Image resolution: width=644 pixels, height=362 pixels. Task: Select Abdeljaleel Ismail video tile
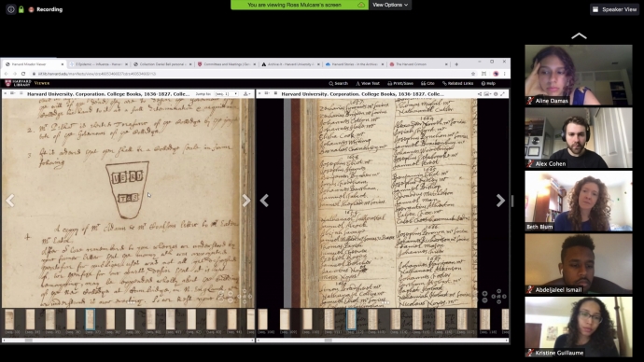point(579,264)
